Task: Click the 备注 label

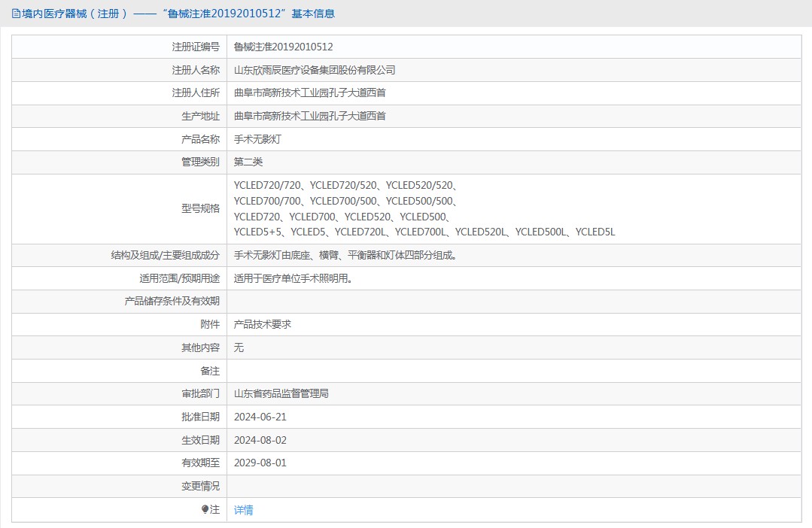Action: click(210, 371)
